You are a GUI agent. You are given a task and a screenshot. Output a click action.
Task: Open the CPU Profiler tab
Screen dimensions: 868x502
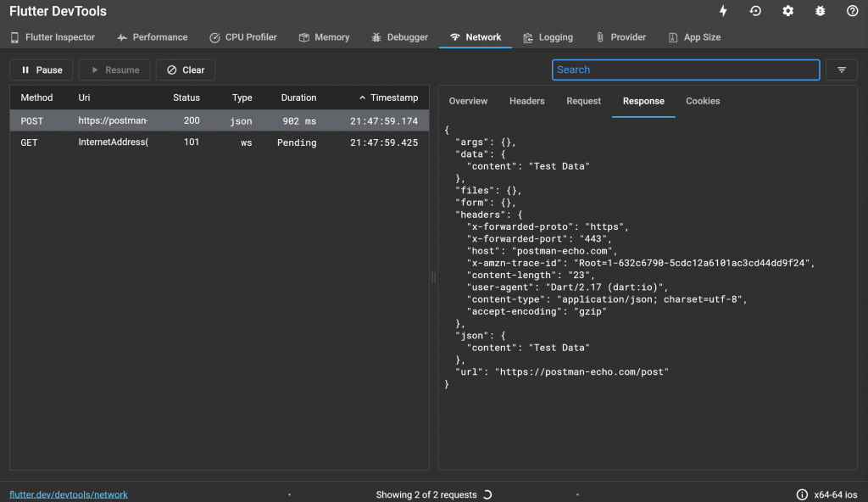click(x=243, y=37)
